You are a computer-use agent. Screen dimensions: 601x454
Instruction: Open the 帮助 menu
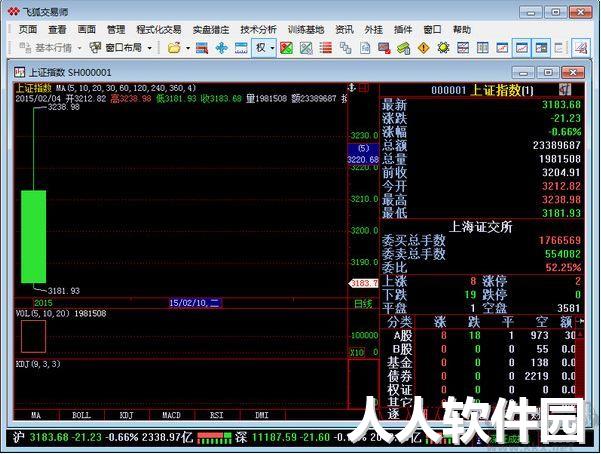[x=461, y=30]
